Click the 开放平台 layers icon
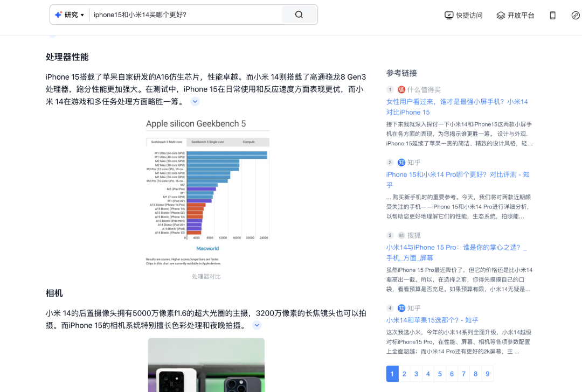Image resolution: width=582 pixels, height=392 pixels. click(x=501, y=15)
